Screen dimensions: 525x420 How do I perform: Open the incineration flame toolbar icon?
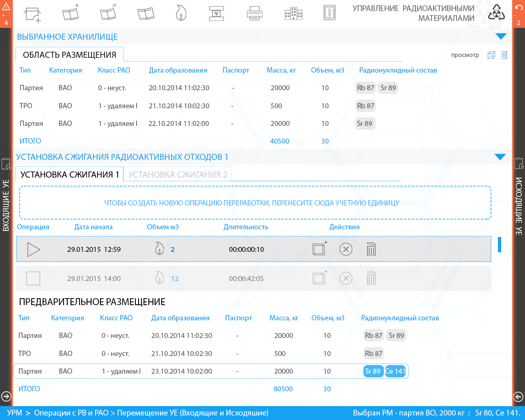click(181, 13)
